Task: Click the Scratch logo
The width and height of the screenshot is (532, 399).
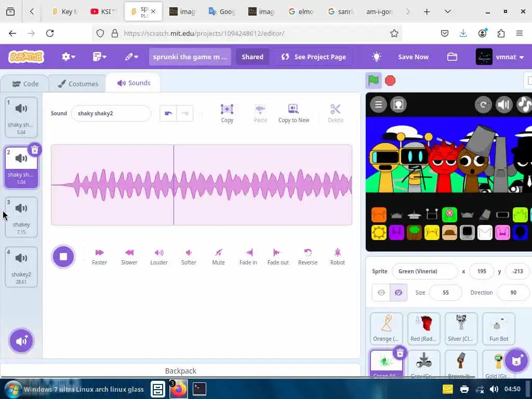Action: 26,57
